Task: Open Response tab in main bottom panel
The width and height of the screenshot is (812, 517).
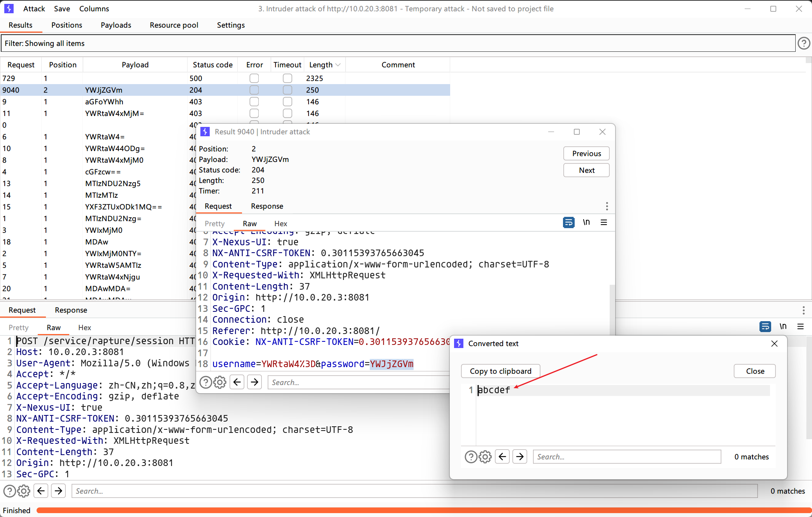Action: coord(71,310)
